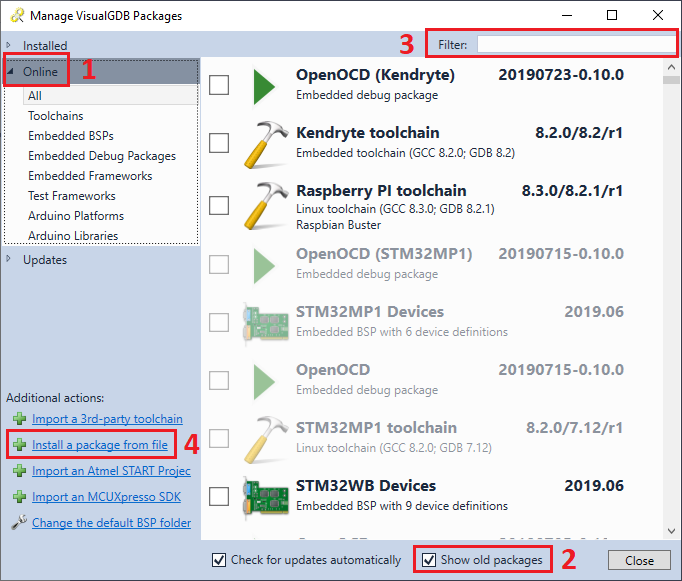
Task: Click wrench icon beside Change the default BSP folder
Action: [x=19, y=522]
